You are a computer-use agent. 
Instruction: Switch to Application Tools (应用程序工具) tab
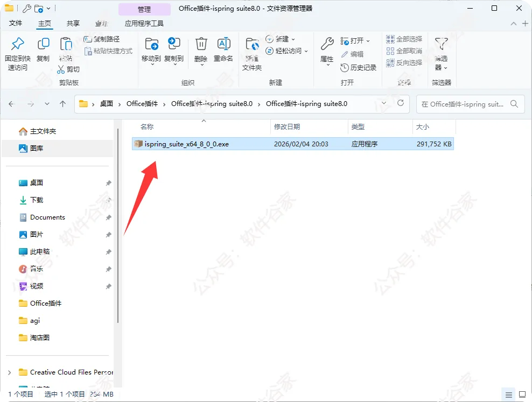[x=144, y=23]
